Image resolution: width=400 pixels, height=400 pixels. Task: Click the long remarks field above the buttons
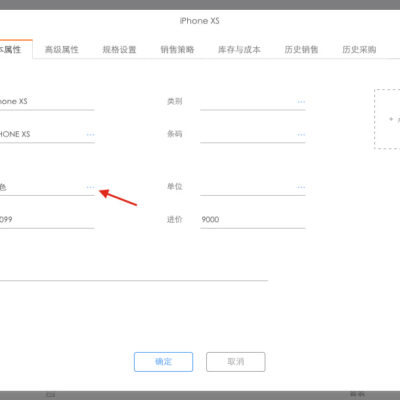tap(134, 273)
